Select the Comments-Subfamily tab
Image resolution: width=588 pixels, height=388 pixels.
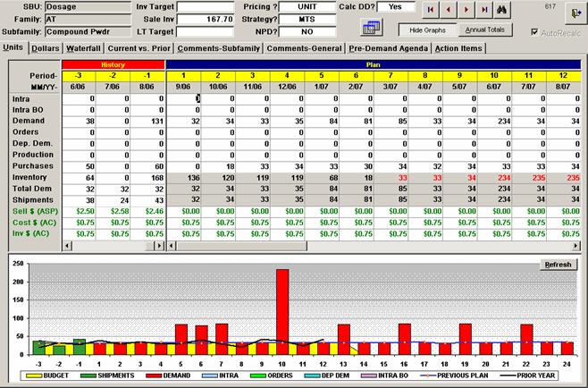point(219,48)
